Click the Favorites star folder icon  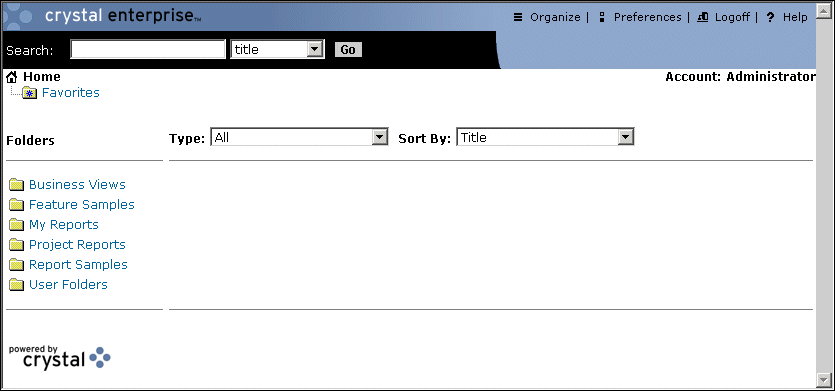click(30, 93)
